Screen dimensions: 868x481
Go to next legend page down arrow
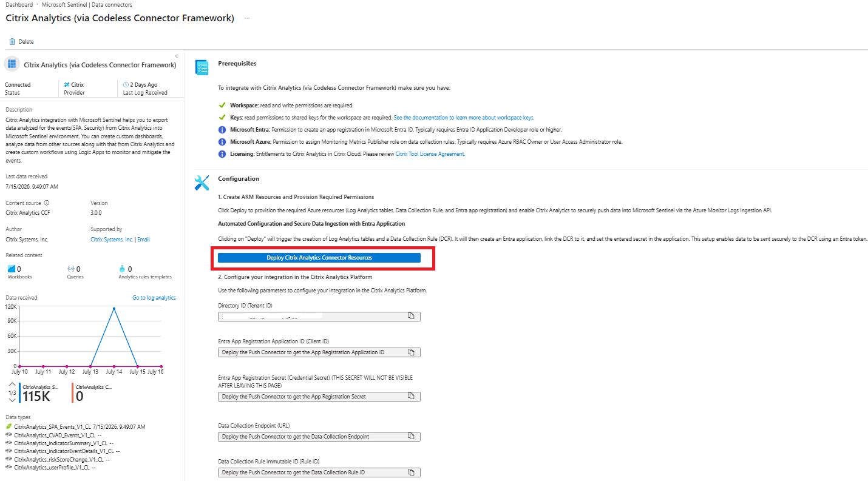coord(13,401)
